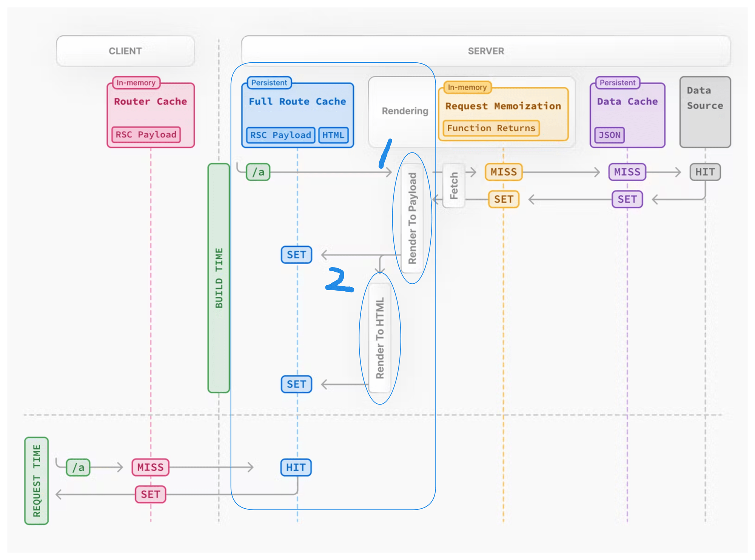
Task: Click the green BUILD TIME bar
Action: (x=219, y=278)
